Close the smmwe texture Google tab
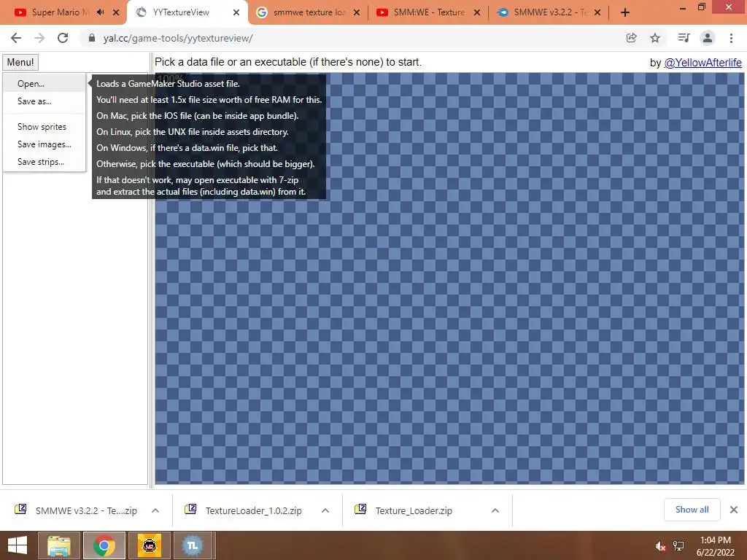Screen dimensions: 747x560 pos(356,12)
